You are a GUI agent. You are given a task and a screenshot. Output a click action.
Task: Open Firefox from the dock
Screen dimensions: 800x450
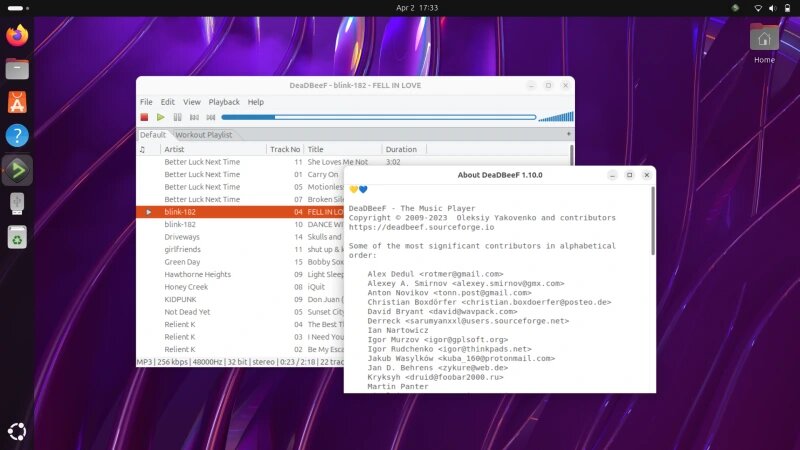tap(17, 35)
